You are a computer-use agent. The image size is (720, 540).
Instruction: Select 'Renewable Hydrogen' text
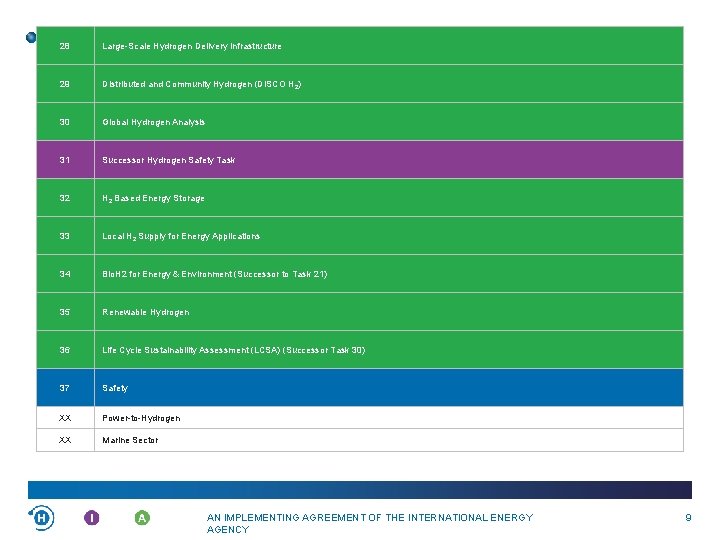pos(146,312)
